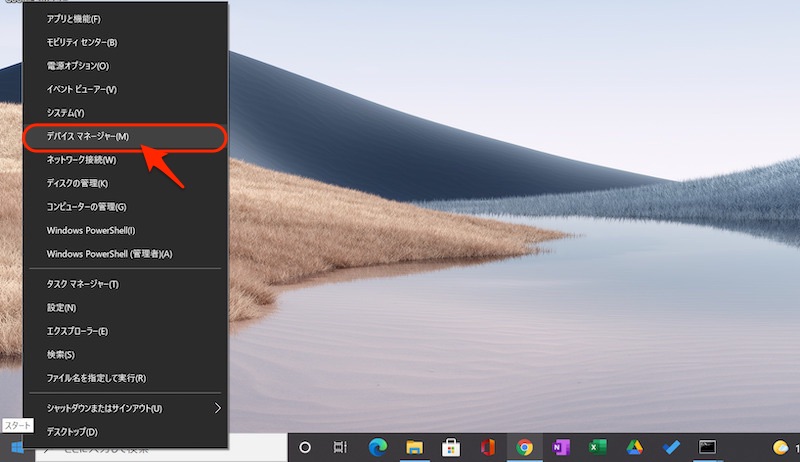Select Windows PowerShell (管理者)(A)
The width and height of the screenshot is (800, 462).
pos(109,254)
